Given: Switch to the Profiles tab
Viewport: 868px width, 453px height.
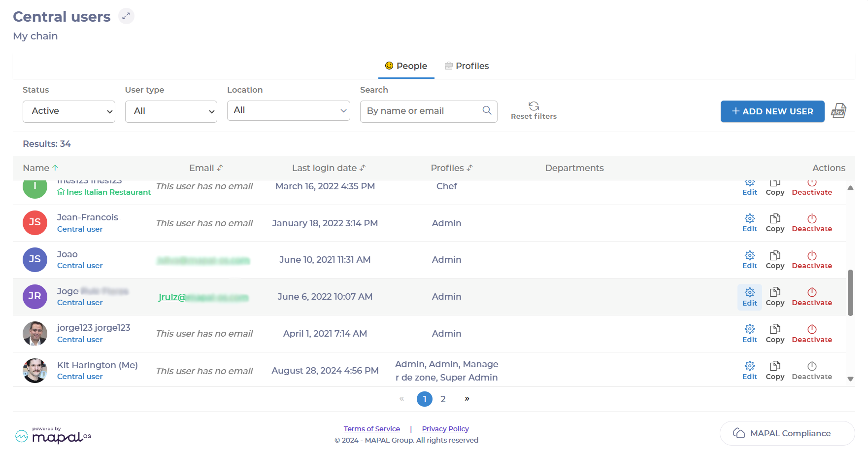Looking at the screenshot, I should (467, 66).
